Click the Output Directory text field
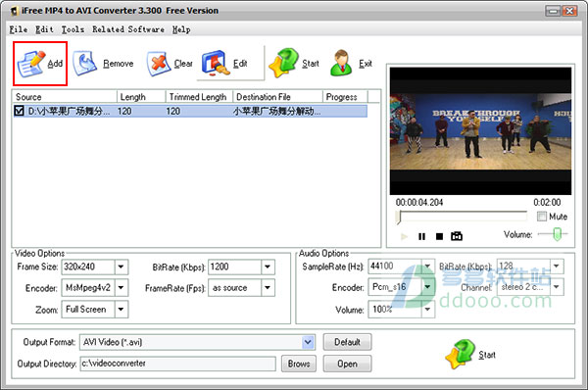Screen dimensions: 588x390 pos(178,364)
